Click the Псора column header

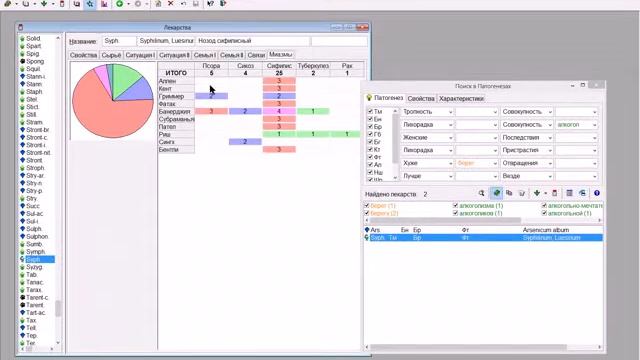[x=211, y=66]
